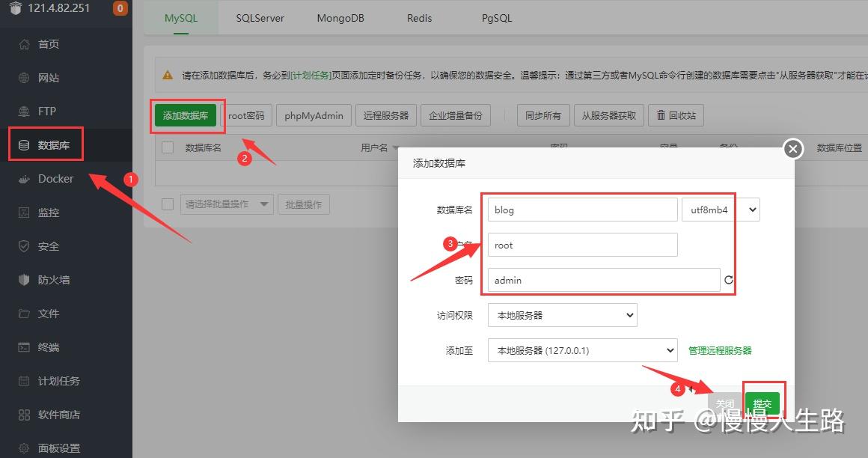Click the firewall shield icon beside 防火墙
868x458 pixels.
click(24, 280)
